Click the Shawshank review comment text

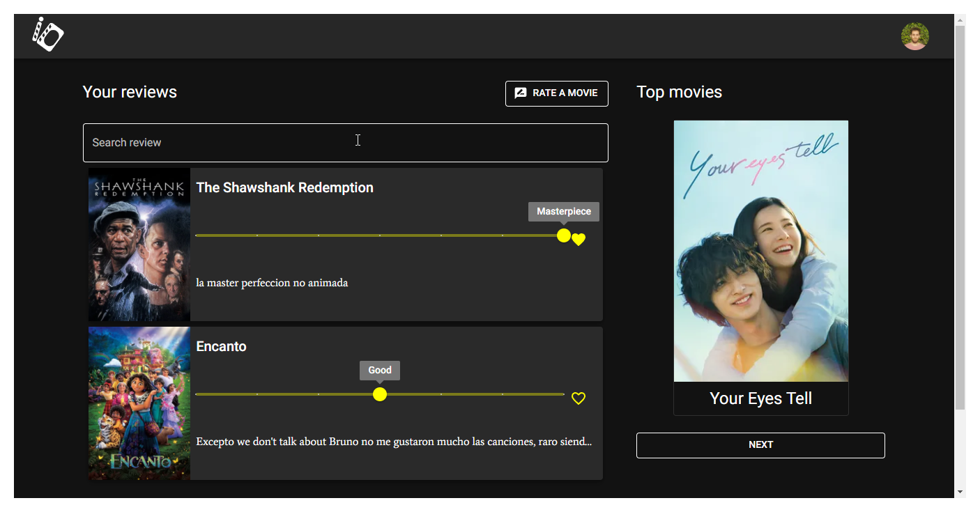[x=272, y=283]
